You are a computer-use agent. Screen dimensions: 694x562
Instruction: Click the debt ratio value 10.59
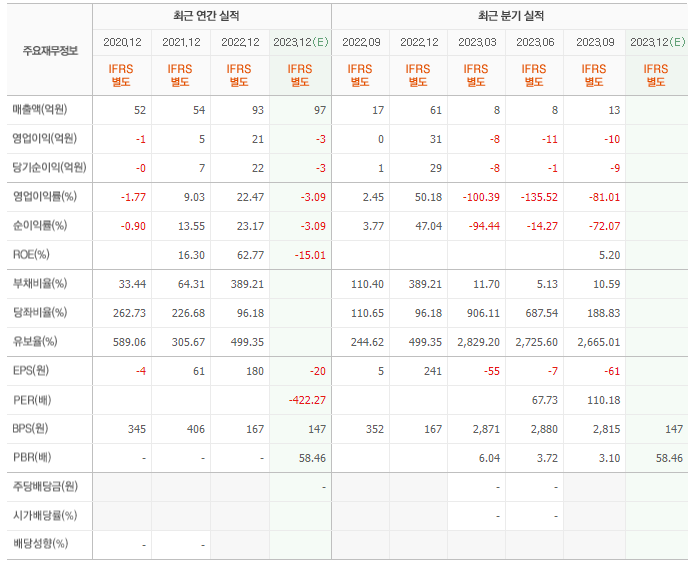606,285
